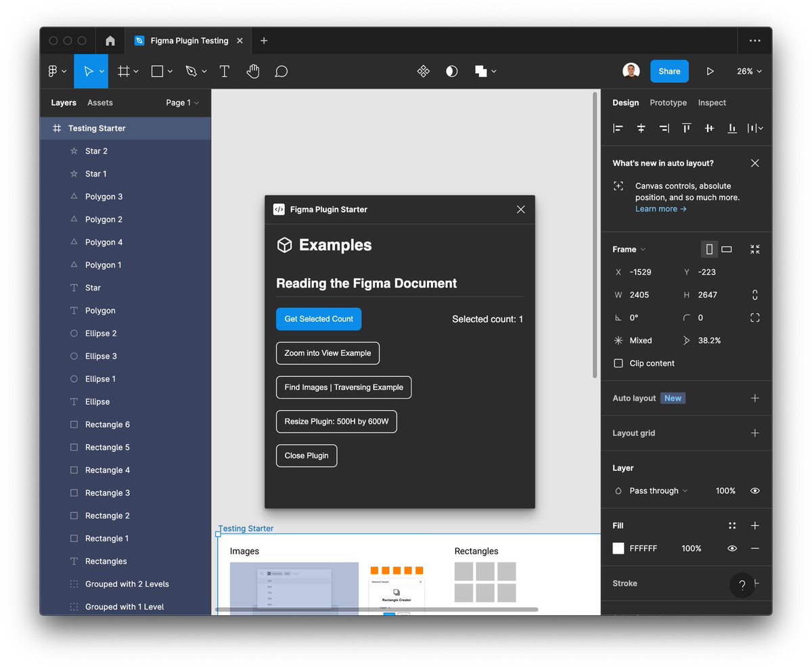Screen dimensions: 812x668
Task: Toggle layer visibility eye in Layer section
Action: coord(755,491)
